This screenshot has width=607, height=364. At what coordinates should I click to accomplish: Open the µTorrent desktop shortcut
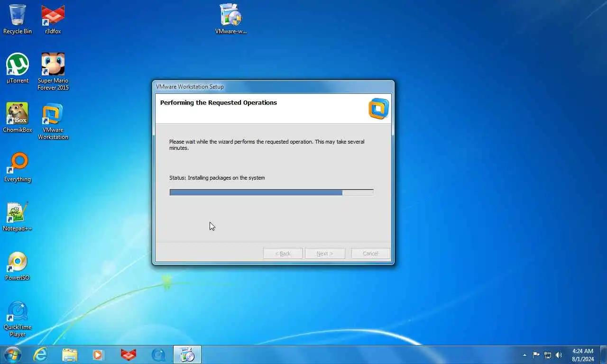coord(18,68)
